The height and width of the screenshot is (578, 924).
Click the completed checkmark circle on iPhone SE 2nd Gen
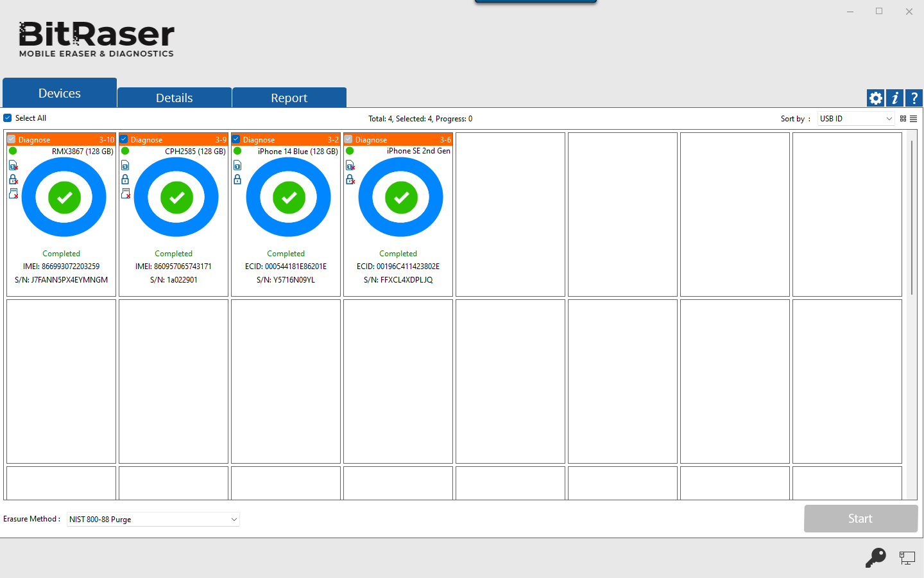[x=401, y=197]
